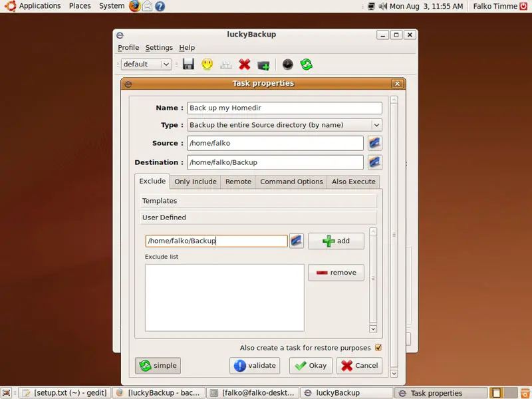Switch to the Remote tab
Image resolution: width=532 pixels, height=399 pixels.
point(238,182)
